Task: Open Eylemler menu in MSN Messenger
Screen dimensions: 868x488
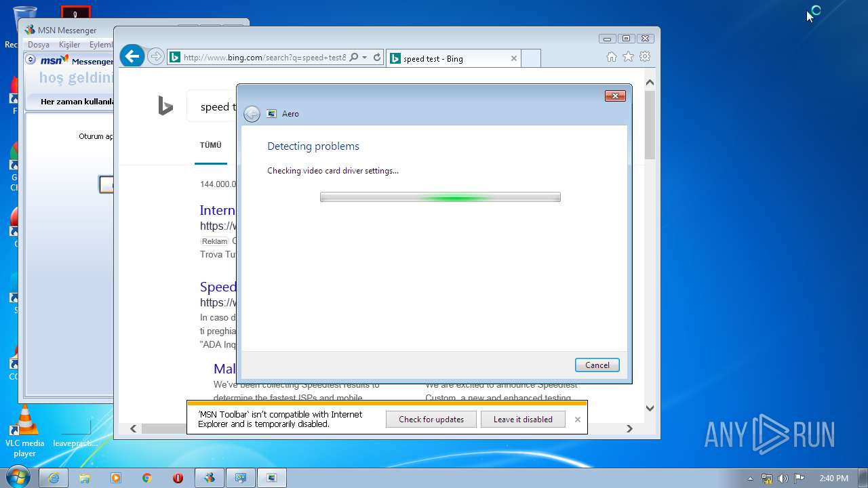Action: click(x=101, y=45)
